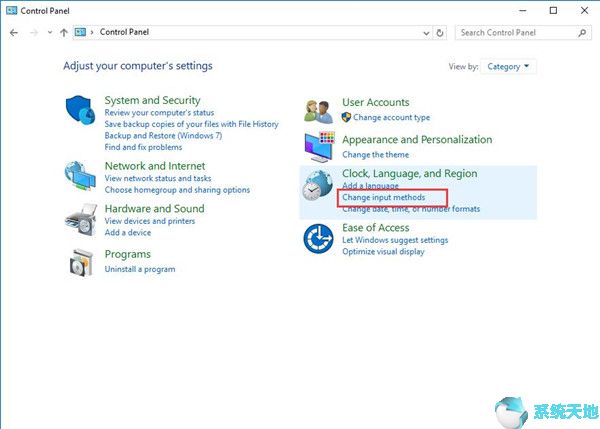Review your computer's status
Image resolution: width=600 pixels, height=429 pixels.
coord(159,113)
